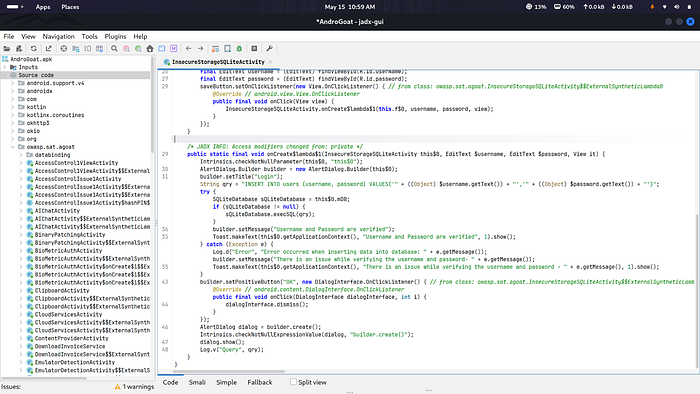This screenshot has width=700, height=394.
Task: Toggle the Flatten packages toolbar icon
Action: click(x=76, y=49)
